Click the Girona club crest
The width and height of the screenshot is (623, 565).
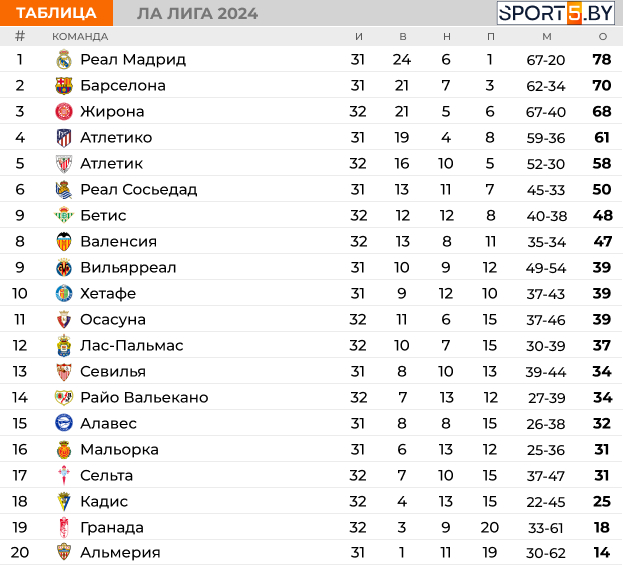click(64, 112)
